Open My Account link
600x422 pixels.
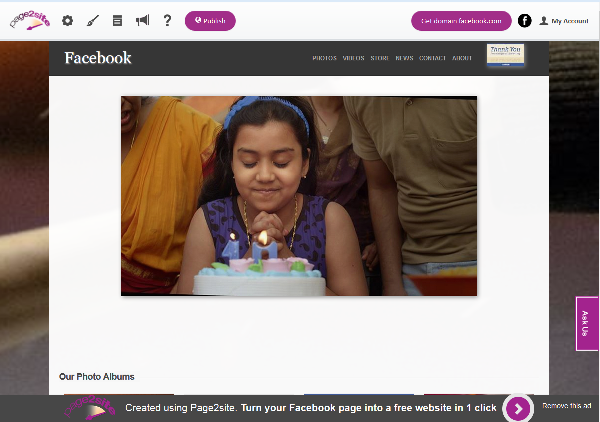(570, 21)
